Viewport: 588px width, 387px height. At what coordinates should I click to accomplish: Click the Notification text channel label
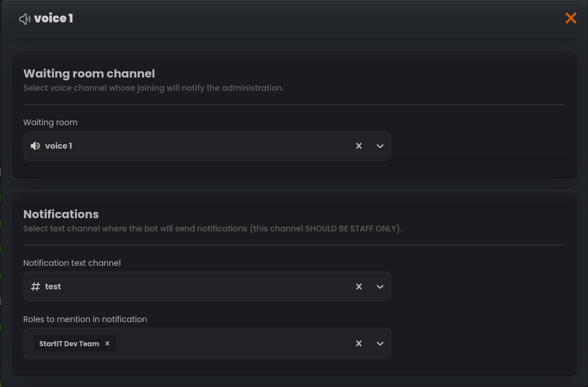(72, 263)
